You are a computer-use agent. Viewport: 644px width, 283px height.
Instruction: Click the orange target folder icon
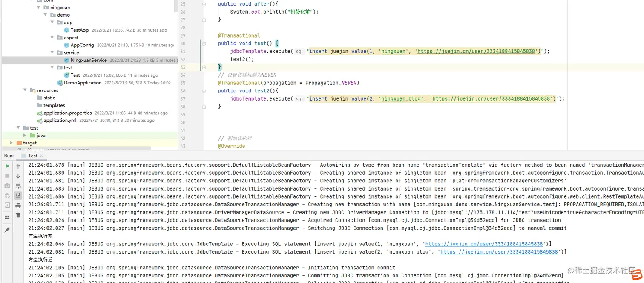(x=19, y=143)
